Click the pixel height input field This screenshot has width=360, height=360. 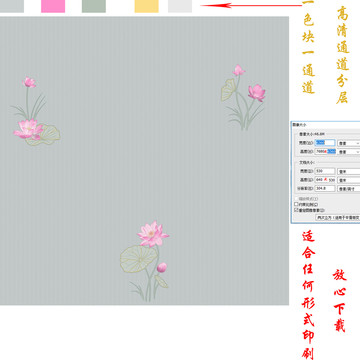coord(325,151)
